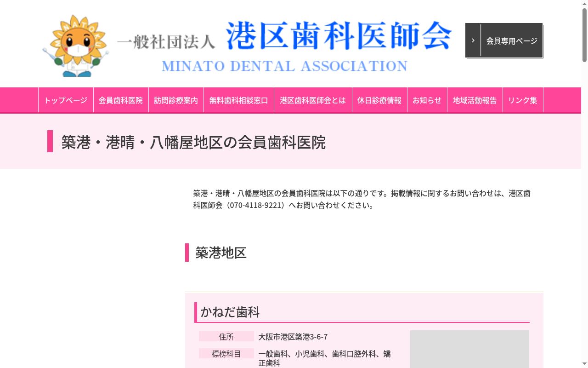Click the page heading 築港・港晴・八幡屋地区の会員歯科医院
The image size is (588, 368).
click(x=193, y=142)
